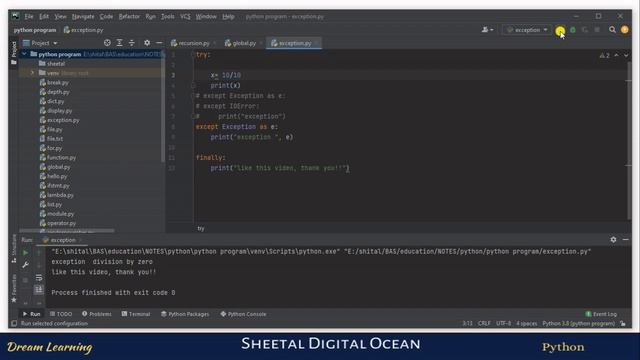Open the exception run configuration dropdown

click(x=527, y=30)
